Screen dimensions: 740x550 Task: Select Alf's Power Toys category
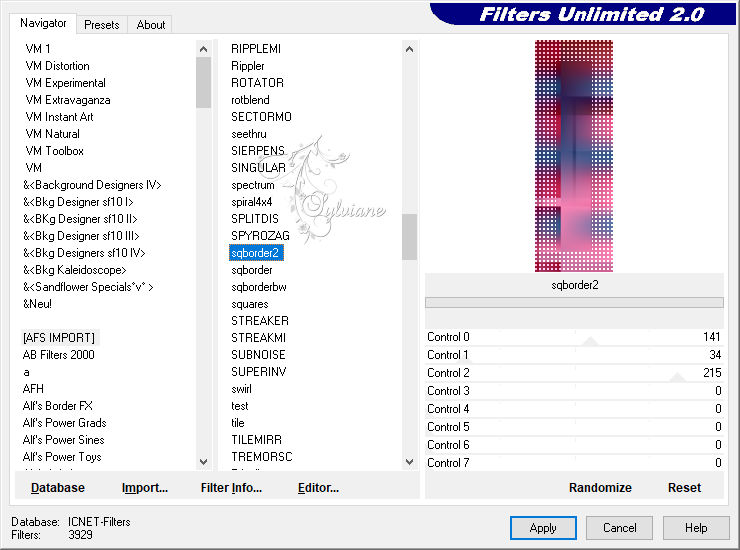tap(62, 457)
